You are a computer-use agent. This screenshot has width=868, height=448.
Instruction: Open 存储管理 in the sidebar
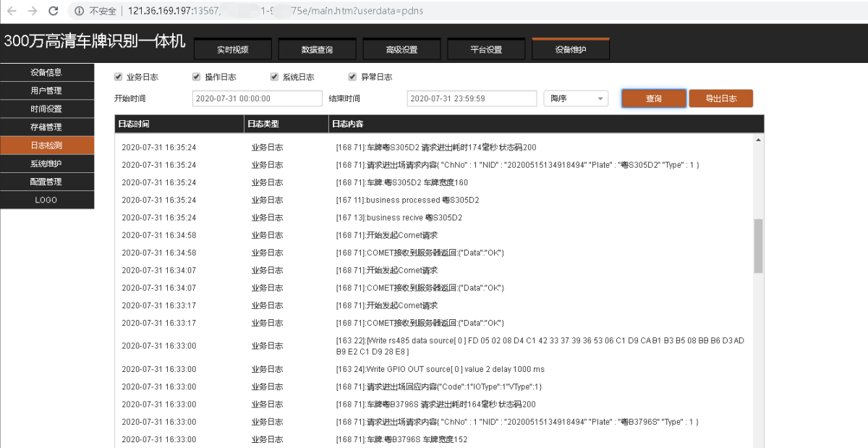47,127
